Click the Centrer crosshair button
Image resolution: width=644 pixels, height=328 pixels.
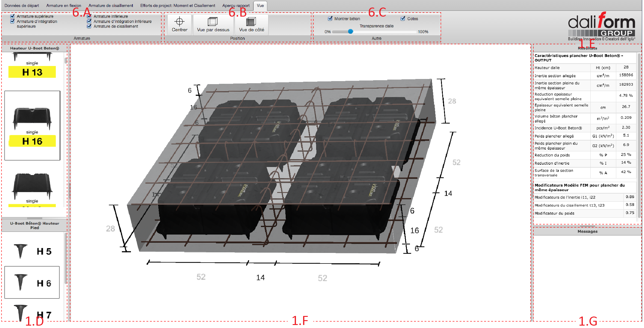[179, 25]
